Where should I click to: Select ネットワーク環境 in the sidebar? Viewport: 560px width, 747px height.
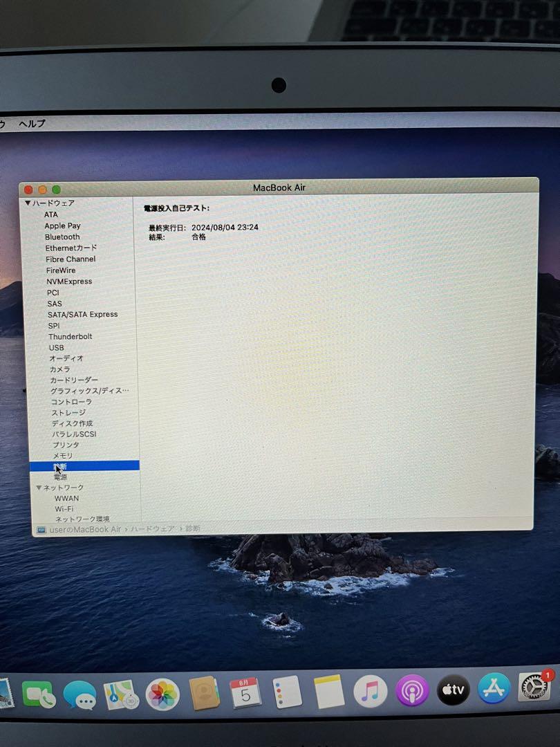point(82,519)
